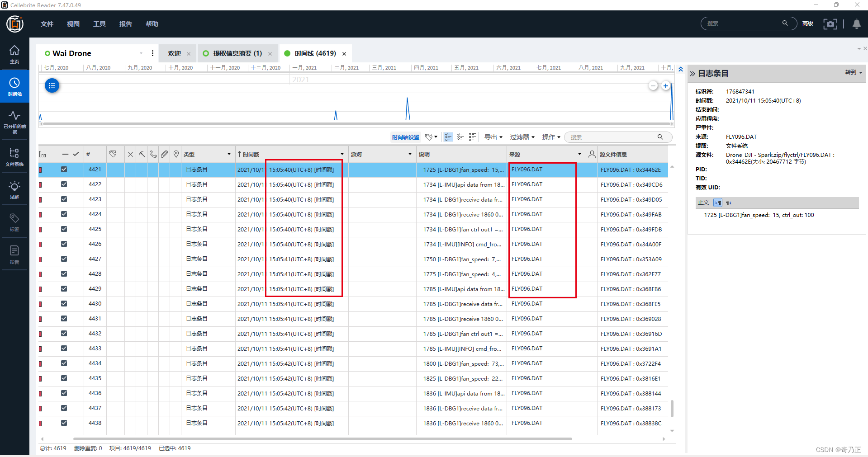The height and width of the screenshot is (457, 868).
Task: Click the X (deleted) column header icon
Action: [x=130, y=154]
